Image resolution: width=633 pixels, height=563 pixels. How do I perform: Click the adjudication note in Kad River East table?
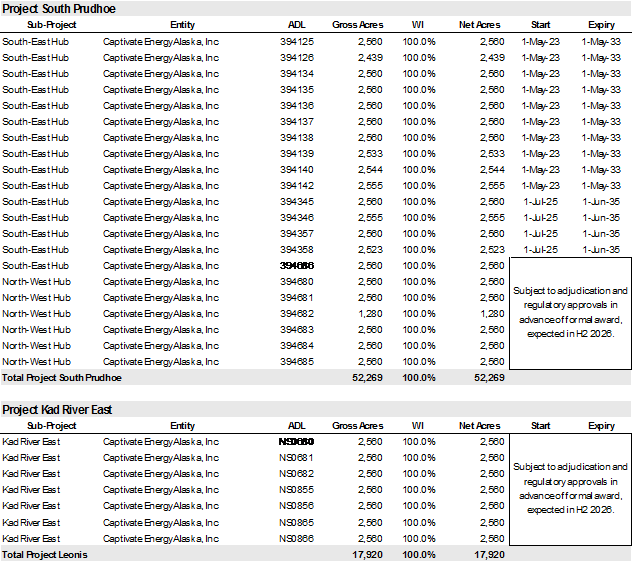[570, 488]
